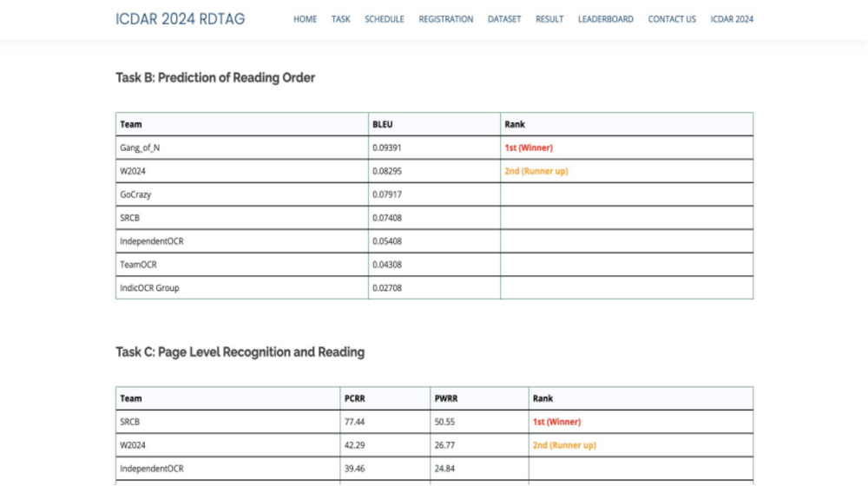This screenshot has width=868, height=486.
Task: Open the RESULT nav item
Action: (549, 19)
